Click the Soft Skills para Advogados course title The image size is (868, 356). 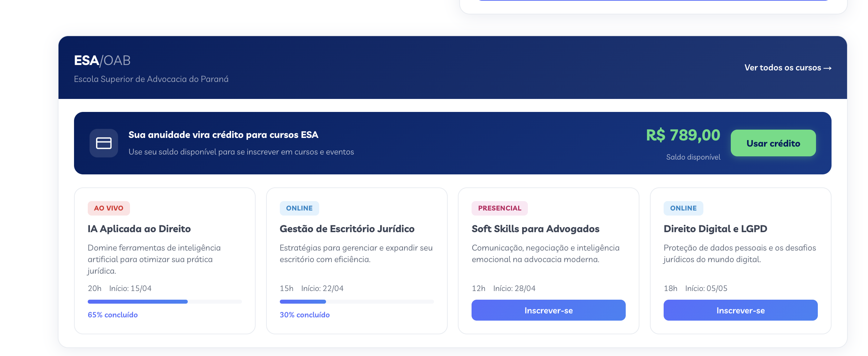[x=535, y=229]
